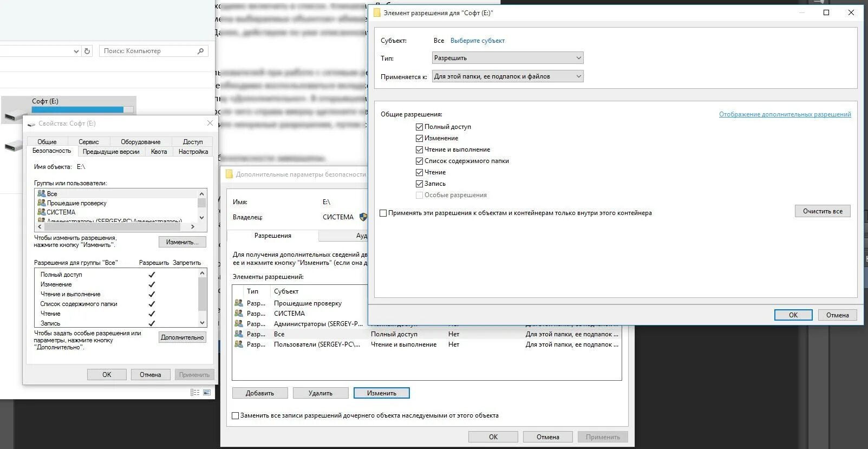Click the Поиск: Компьютер search field
The width and height of the screenshot is (868, 449).
[154, 51]
